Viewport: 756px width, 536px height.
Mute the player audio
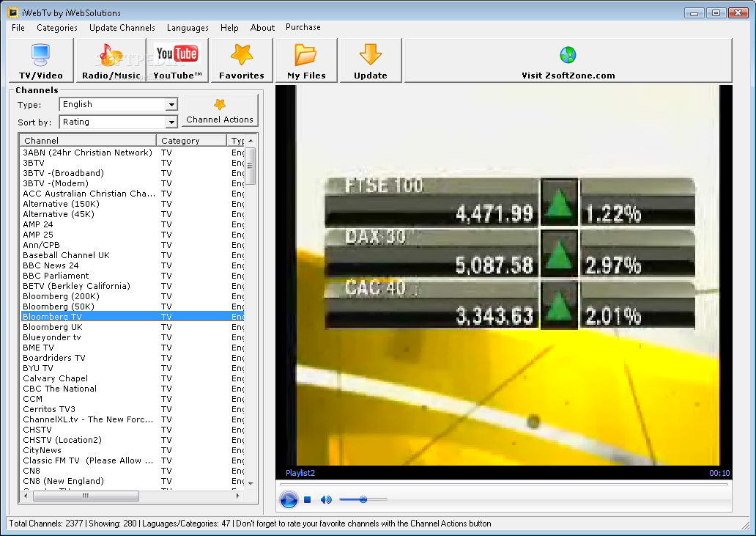click(x=326, y=500)
